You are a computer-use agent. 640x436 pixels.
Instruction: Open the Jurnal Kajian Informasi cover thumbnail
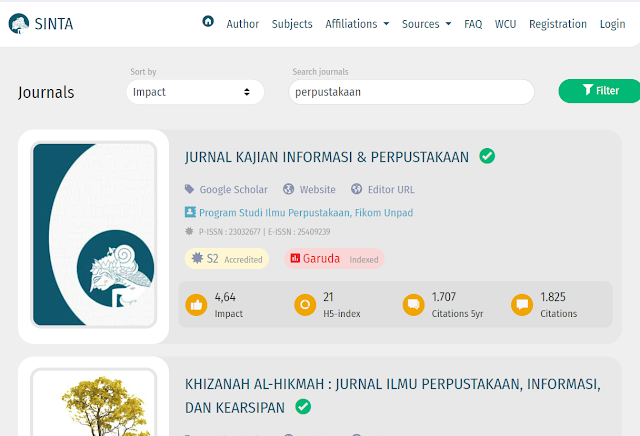(x=93, y=234)
